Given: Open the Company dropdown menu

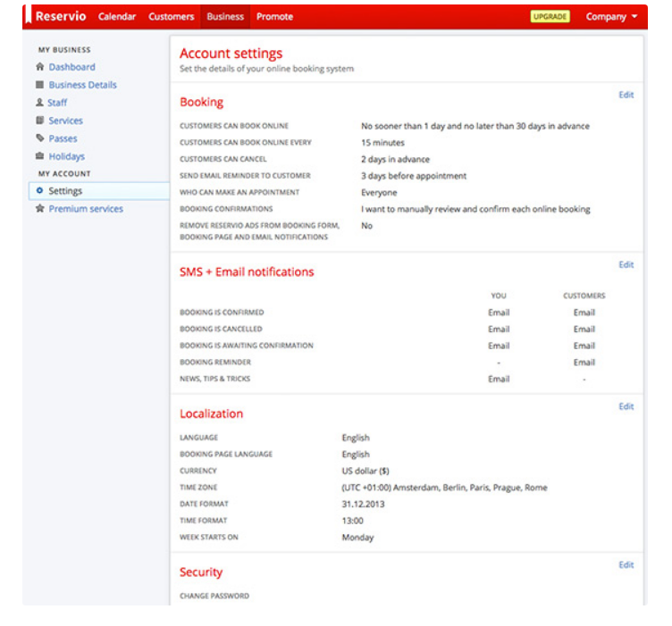Looking at the screenshot, I should tap(611, 17).
